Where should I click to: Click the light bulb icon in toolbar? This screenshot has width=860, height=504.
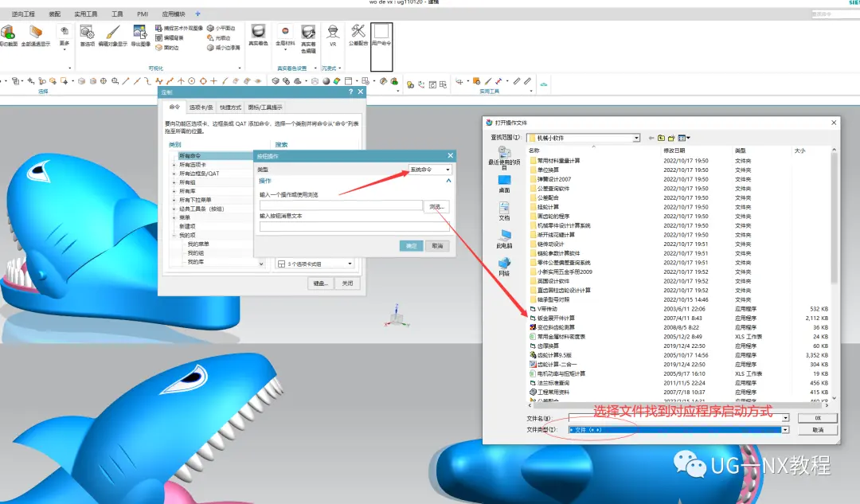(410, 84)
